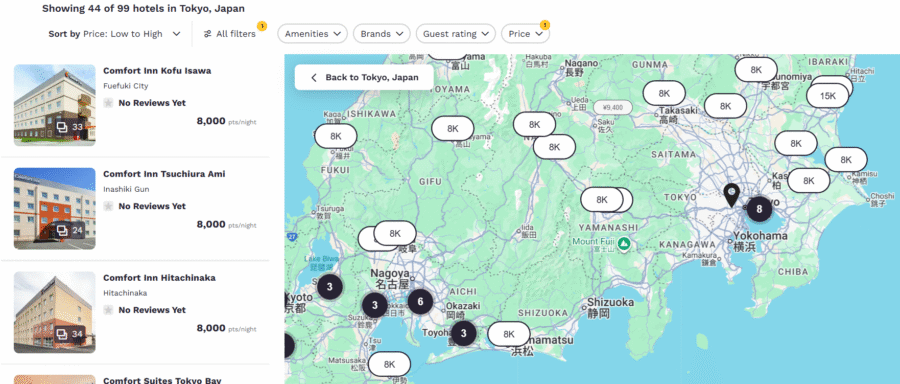Expand the Brands filter dropdown
The image size is (900, 384).
[382, 34]
